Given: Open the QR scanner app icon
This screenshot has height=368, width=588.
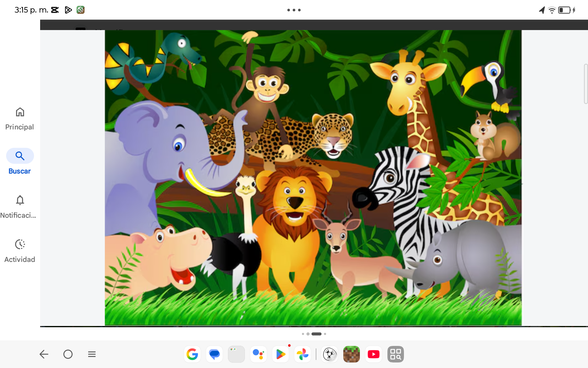Looking at the screenshot, I should [396, 354].
